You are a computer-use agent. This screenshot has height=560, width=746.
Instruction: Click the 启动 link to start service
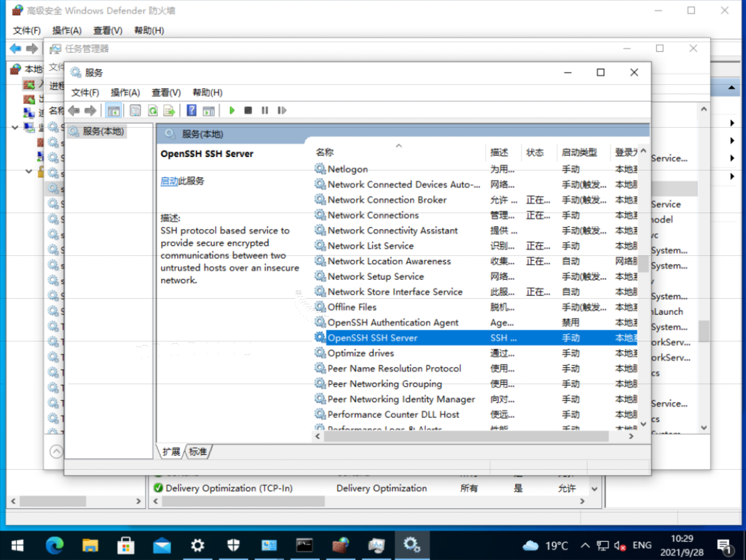click(169, 181)
